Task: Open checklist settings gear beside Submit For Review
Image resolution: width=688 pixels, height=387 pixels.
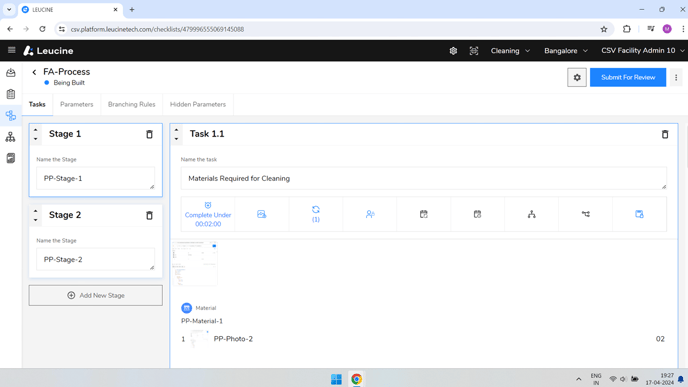Action: pos(577,77)
